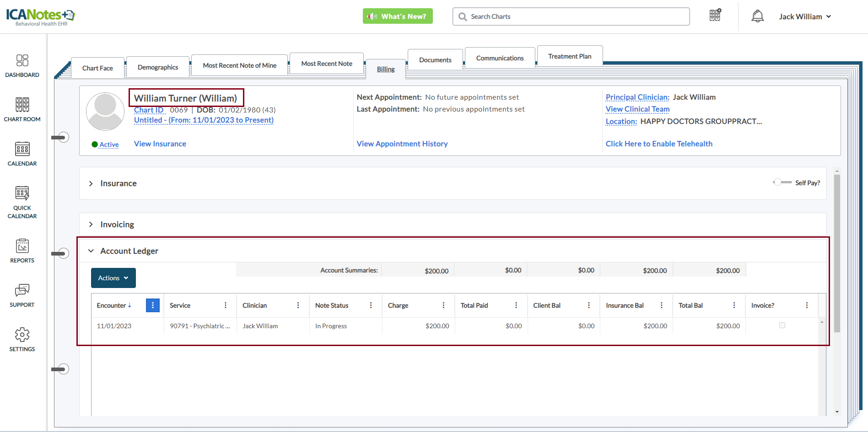Collapse the Account Ledger section
Screen dimensions: 868x432
[x=91, y=251]
